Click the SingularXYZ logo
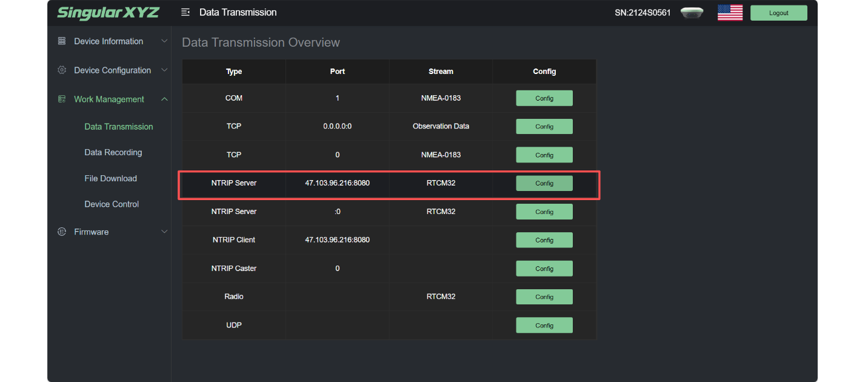 click(108, 13)
